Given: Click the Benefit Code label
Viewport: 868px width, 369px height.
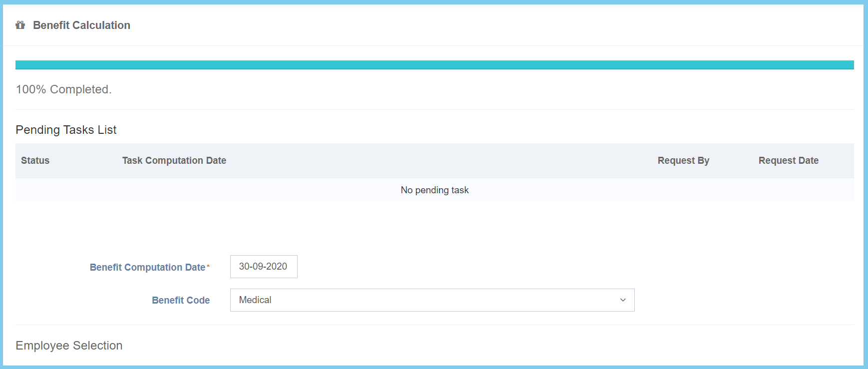Looking at the screenshot, I should click(x=181, y=300).
